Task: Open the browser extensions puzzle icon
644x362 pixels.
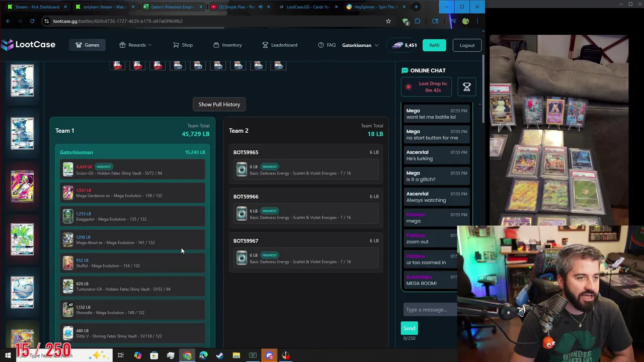Action: click(417, 21)
